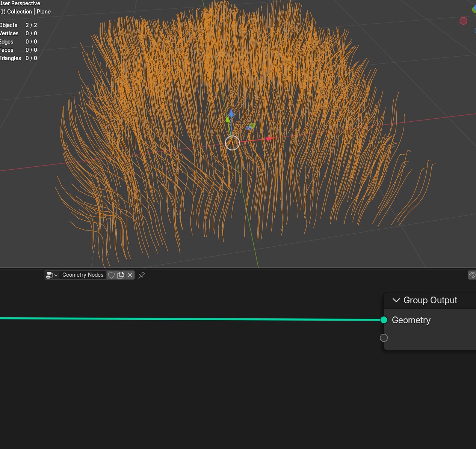The image size is (476, 449).
Task: Click the red X axis move arrow
Action: coord(269,139)
